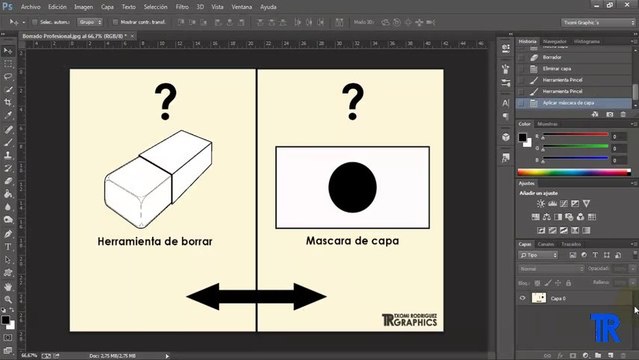Open the Opacidad value dropdown arrow

[633, 269]
